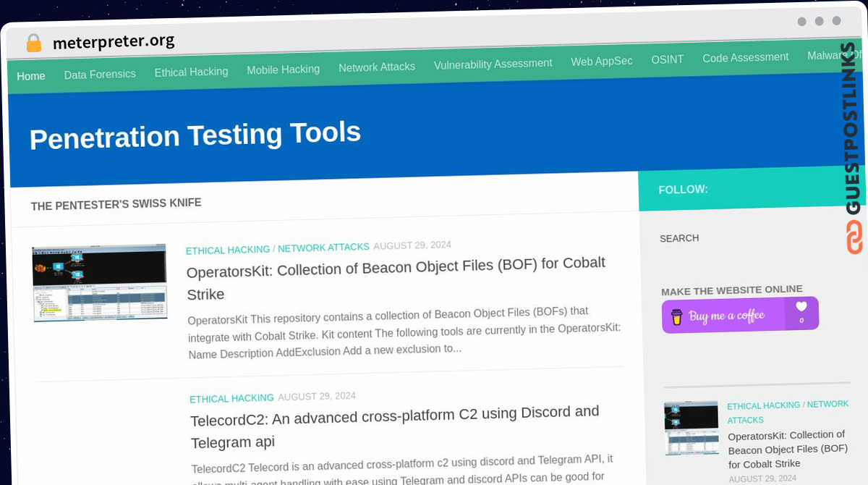
Task: Click the orange padlock icon beside the URL
Action: coord(34,43)
